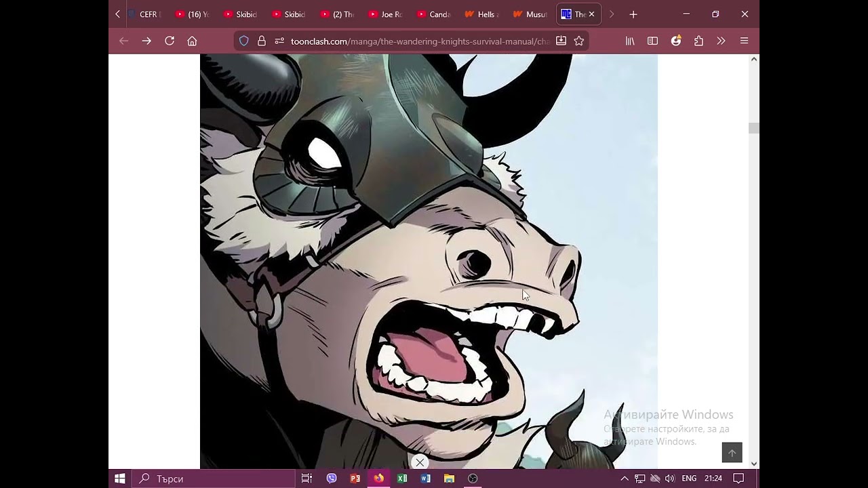Open the 21:24 clock calendar
This screenshot has height=488, width=868.
tap(713, 479)
